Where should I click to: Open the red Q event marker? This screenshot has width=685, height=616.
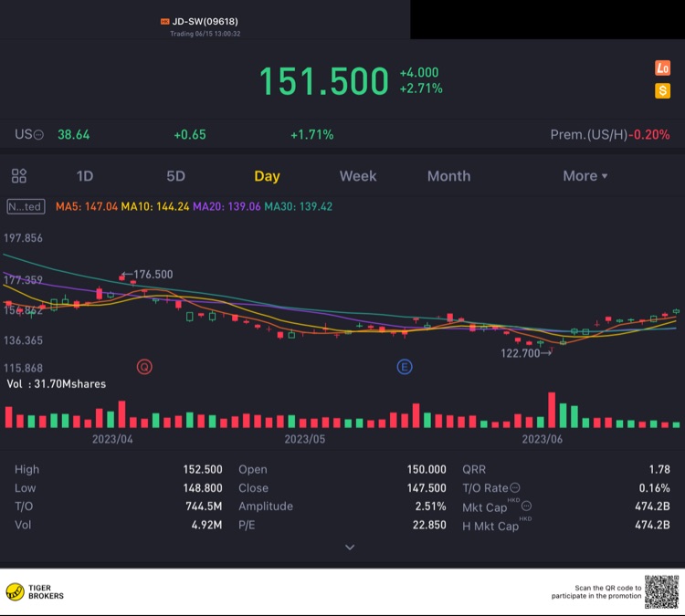click(x=144, y=367)
